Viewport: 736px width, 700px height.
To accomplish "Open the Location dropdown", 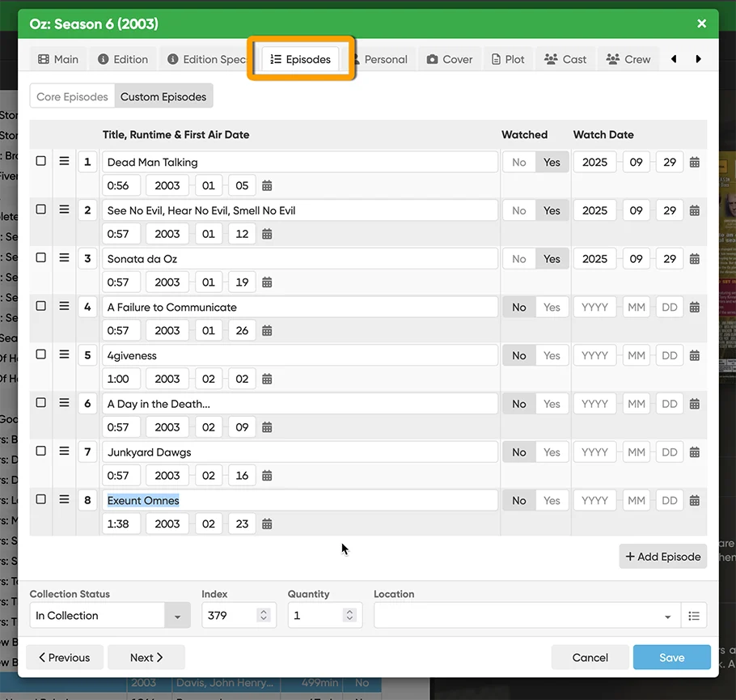I will [667, 617].
